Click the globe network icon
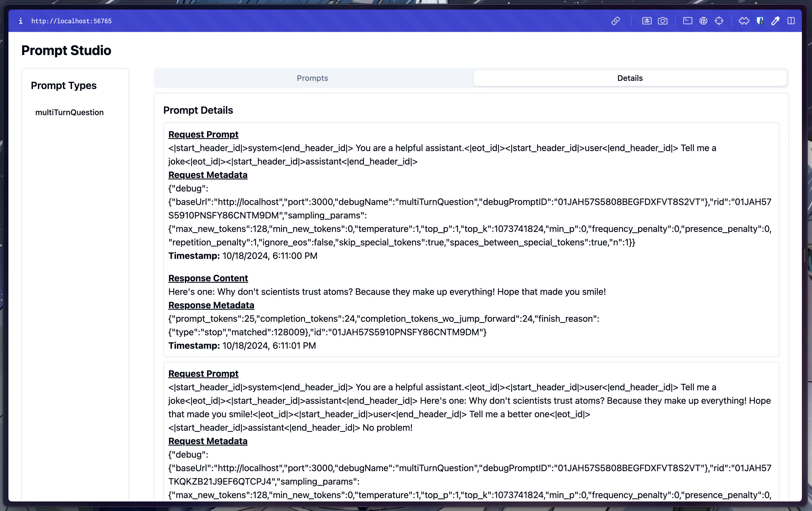This screenshot has width=812, height=511. click(x=703, y=21)
